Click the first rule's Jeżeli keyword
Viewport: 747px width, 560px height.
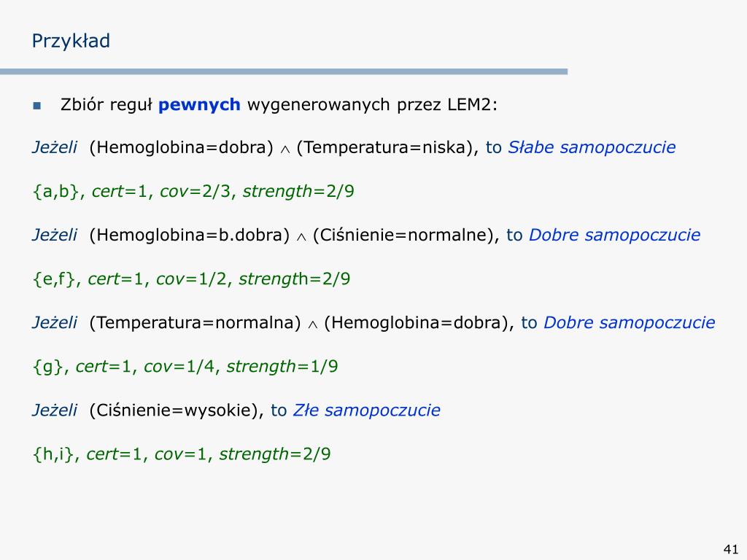coord(54,147)
